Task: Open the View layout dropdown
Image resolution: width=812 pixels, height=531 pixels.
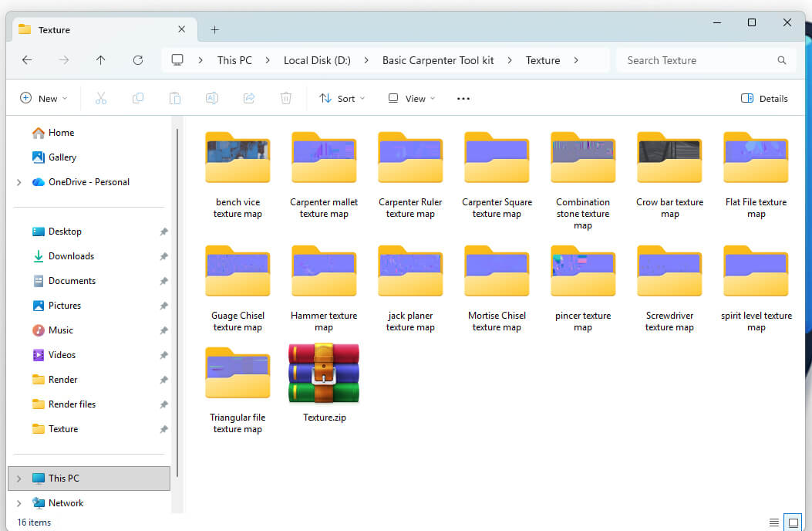Action: coord(412,99)
